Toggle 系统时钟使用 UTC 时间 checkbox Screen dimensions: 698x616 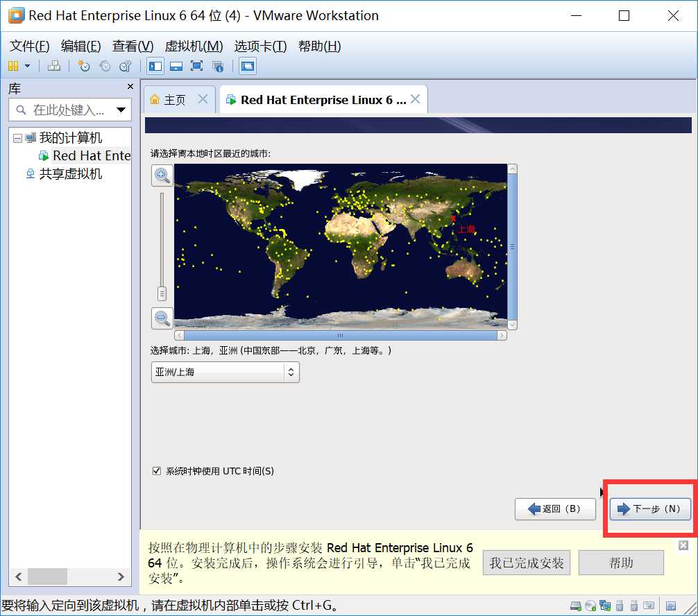pos(156,470)
